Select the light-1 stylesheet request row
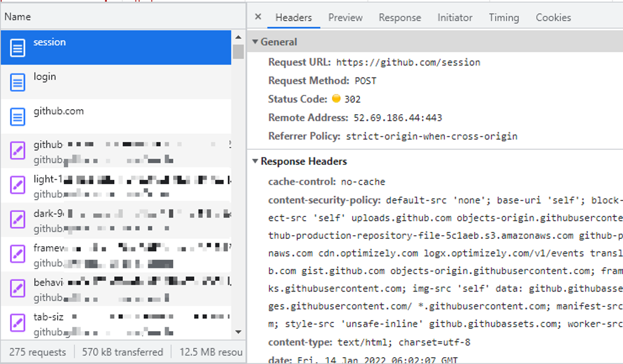This screenshot has width=623, height=364. pyautogui.click(x=116, y=185)
